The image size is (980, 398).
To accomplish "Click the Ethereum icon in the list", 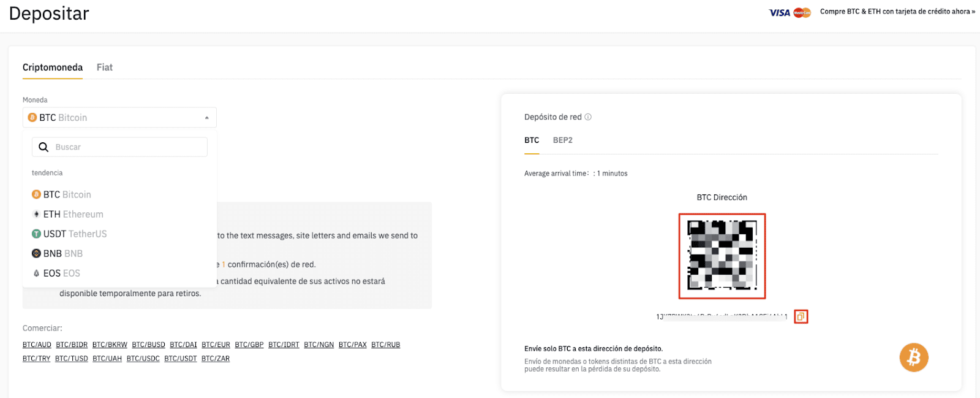I will 36,214.
